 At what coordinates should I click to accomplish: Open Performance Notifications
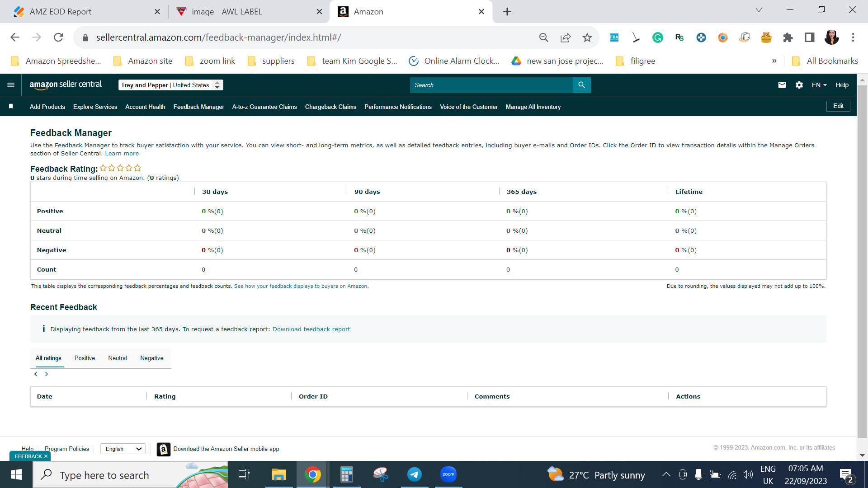(x=398, y=107)
